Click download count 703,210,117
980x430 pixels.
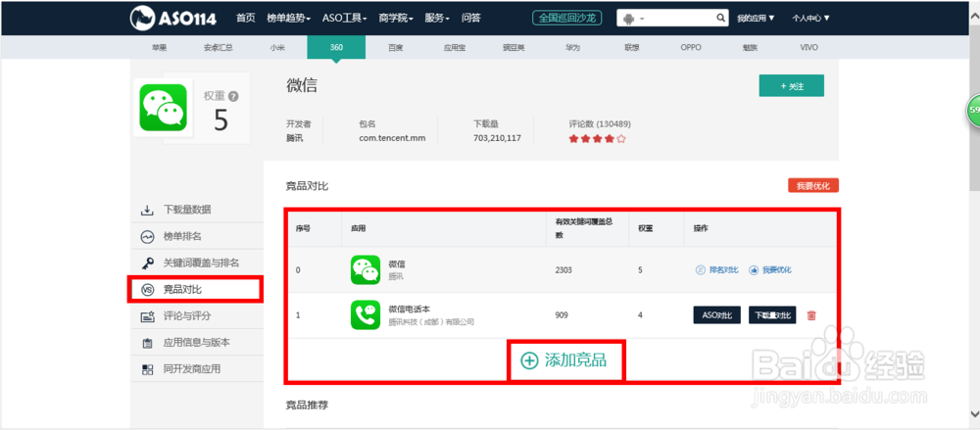[x=498, y=138]
